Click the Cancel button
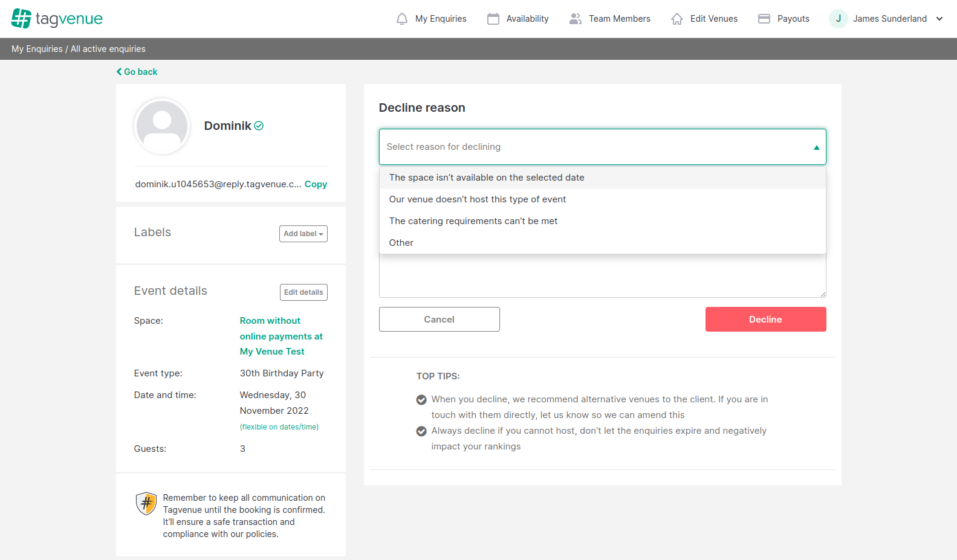Image resolution: width=957 pixels, height=560 pixels. click(x=440, y=319)
